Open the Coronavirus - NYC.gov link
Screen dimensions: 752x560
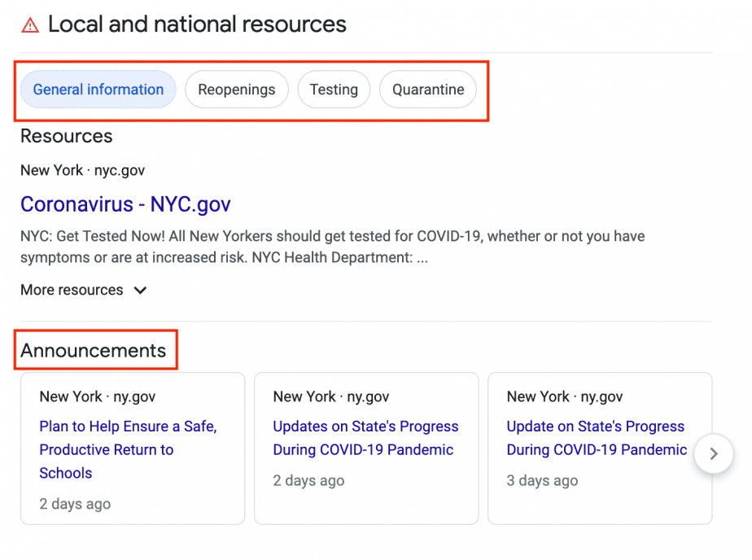[125, 204]
